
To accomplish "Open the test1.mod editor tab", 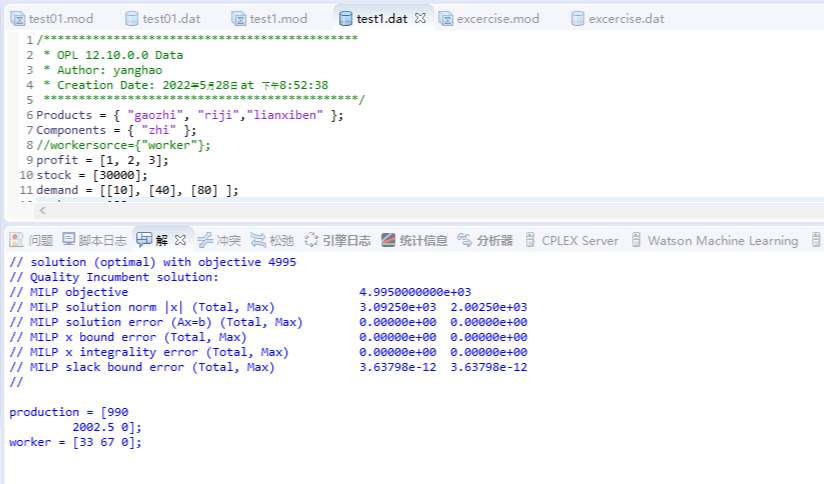I will tap(269, 19).
